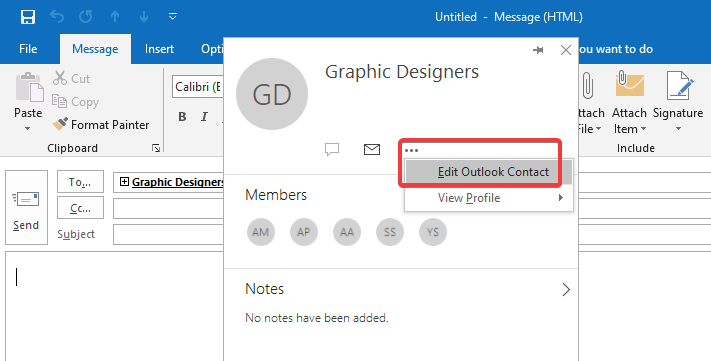Click the GD group avatar
Viewport: 711px width, 361px height.
coord(272,94)
